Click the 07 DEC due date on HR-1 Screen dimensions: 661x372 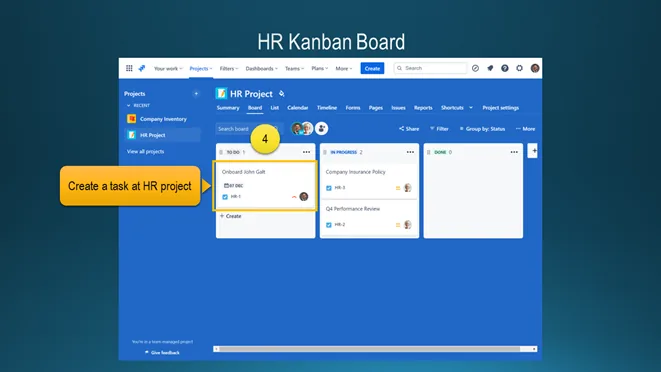click(234, 186)
